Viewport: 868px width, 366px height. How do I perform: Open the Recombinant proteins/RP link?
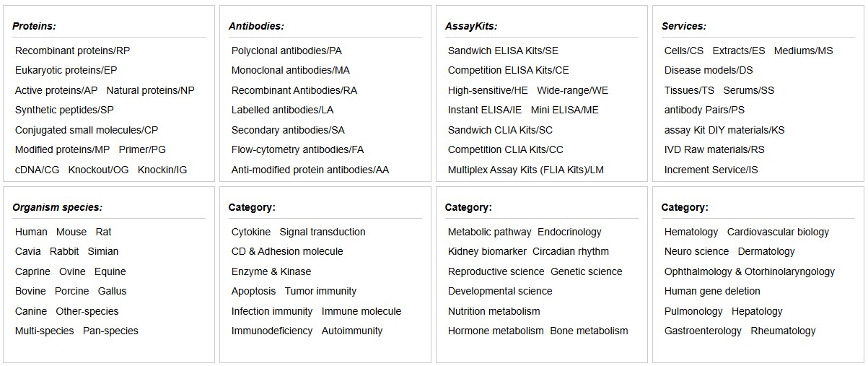[72, 51]
